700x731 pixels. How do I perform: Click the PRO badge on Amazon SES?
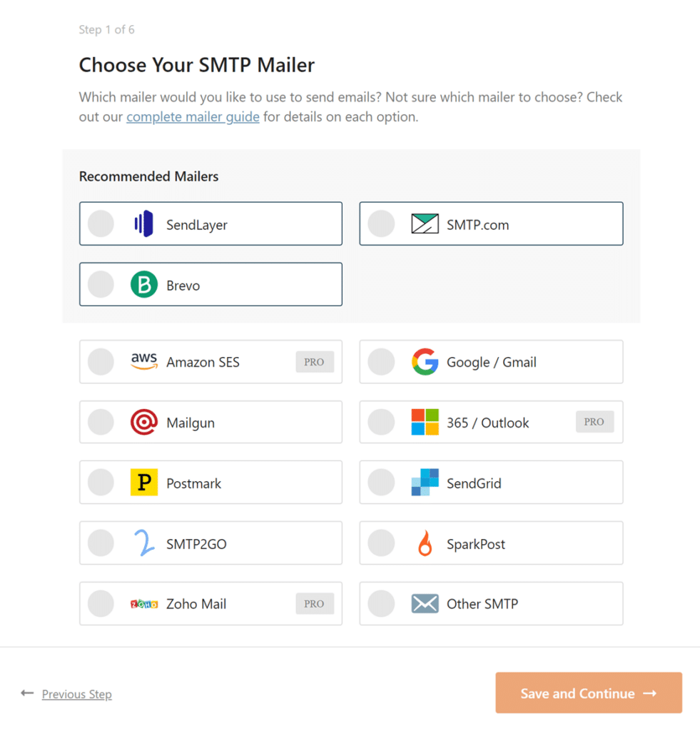tap(315, 362)
